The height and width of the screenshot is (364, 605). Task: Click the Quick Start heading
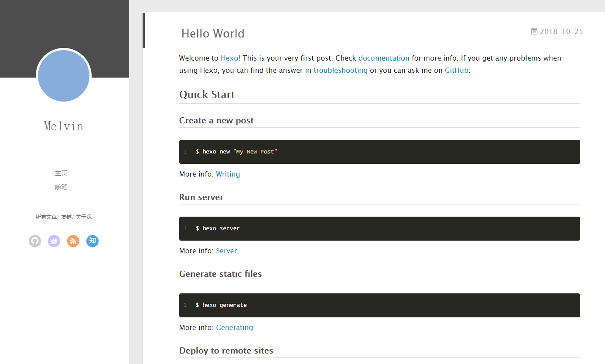tap(207, 95)
